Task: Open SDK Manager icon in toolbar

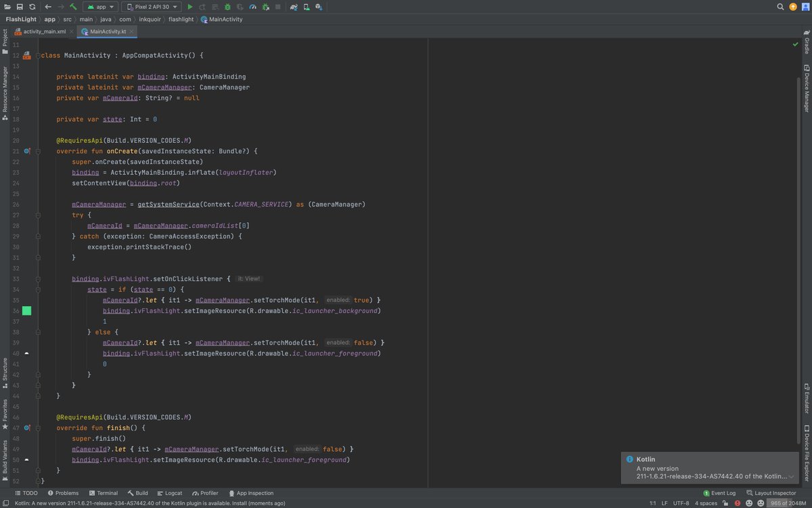Action: [x=318, y=7]
